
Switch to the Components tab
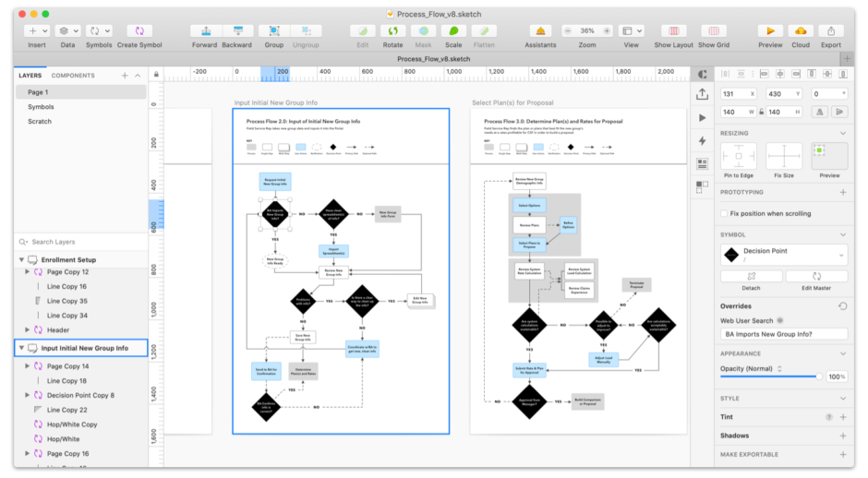(73, 76)
